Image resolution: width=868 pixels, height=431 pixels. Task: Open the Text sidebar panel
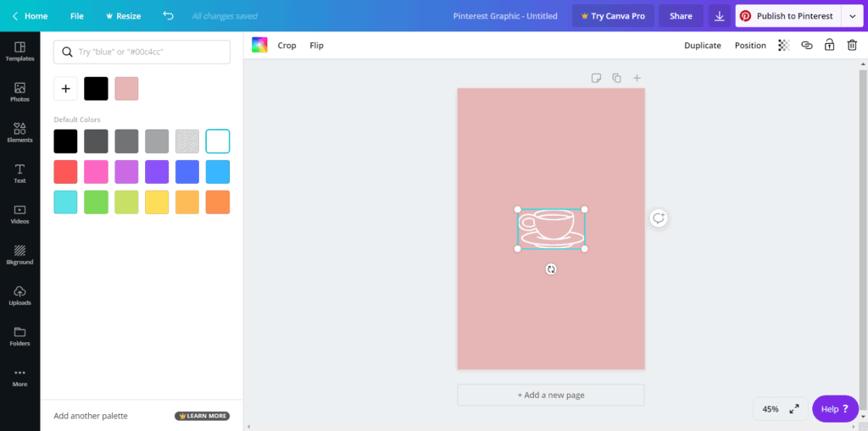20,174
